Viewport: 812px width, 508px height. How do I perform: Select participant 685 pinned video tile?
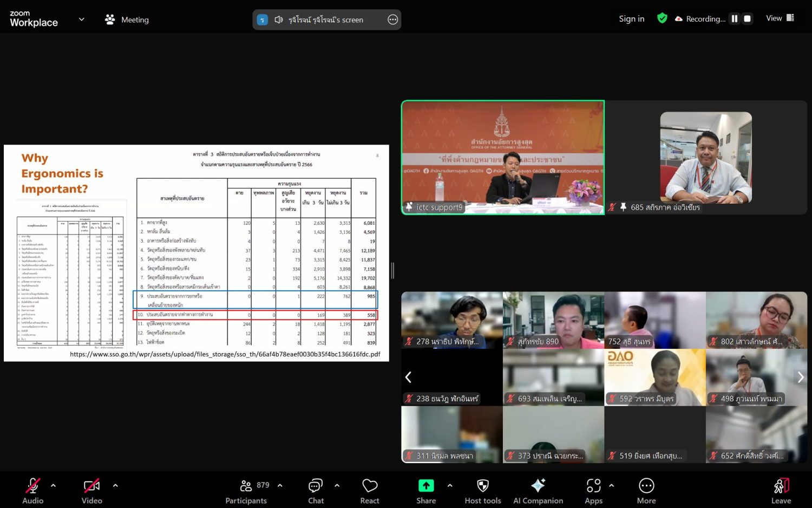tap(706, 158)
